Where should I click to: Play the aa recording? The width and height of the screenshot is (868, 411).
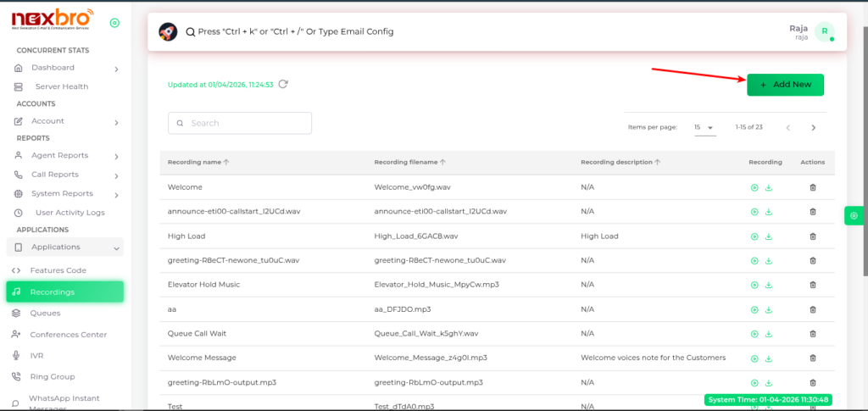[754, 309]
